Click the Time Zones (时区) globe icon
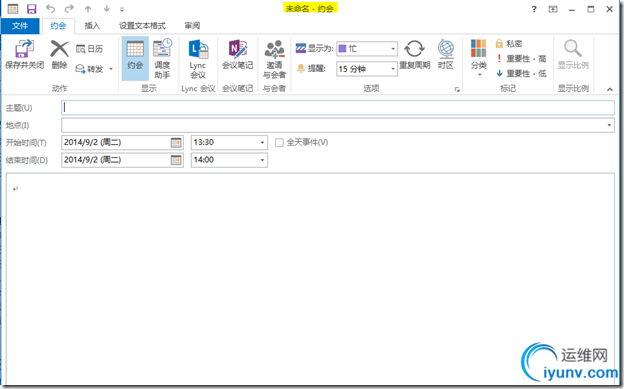This screenshot has height=389, width=624. 446,49
